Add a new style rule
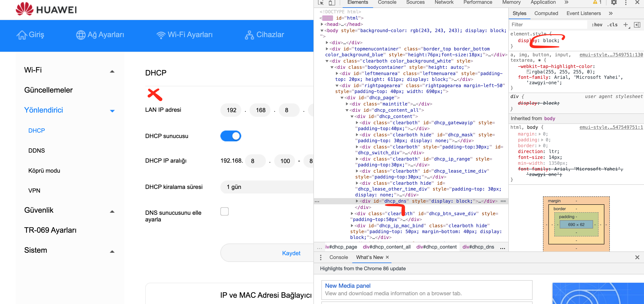Image resolution: width=644 pixels, height=304 pixels. tap(625, 24)
